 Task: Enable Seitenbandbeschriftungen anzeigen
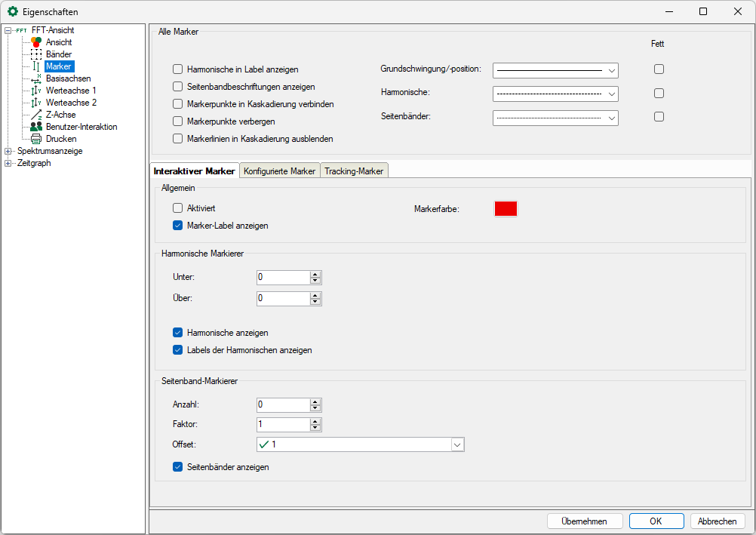point(178,86)
